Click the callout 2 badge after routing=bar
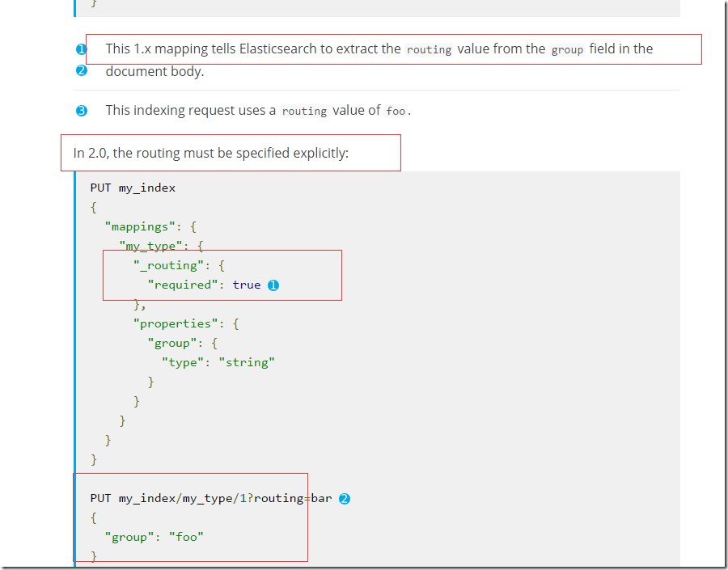This screenshot has height=570, width=728. [344, 499]
